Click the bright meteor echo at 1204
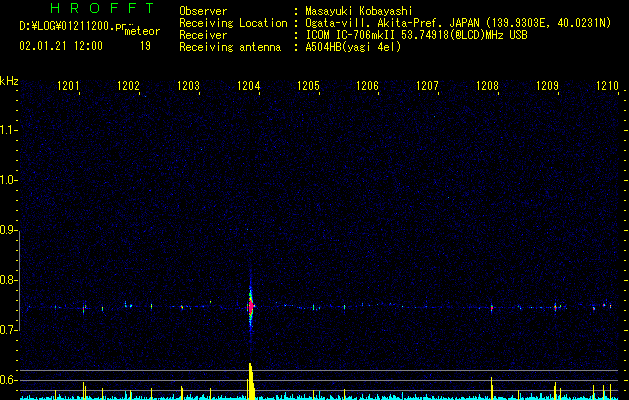 point(251,306)
